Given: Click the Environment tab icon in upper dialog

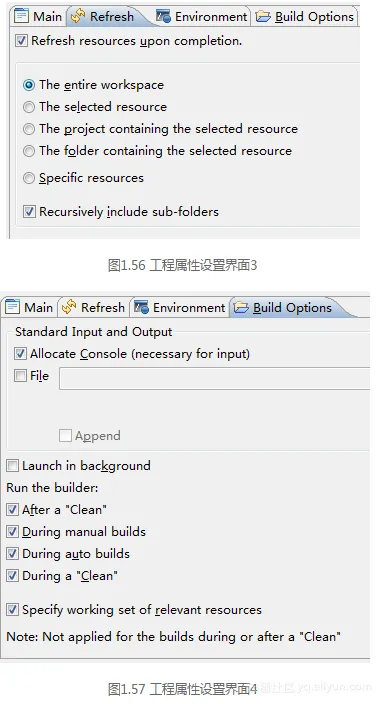Looking at the screenshot, I should [x=163, y=17].
